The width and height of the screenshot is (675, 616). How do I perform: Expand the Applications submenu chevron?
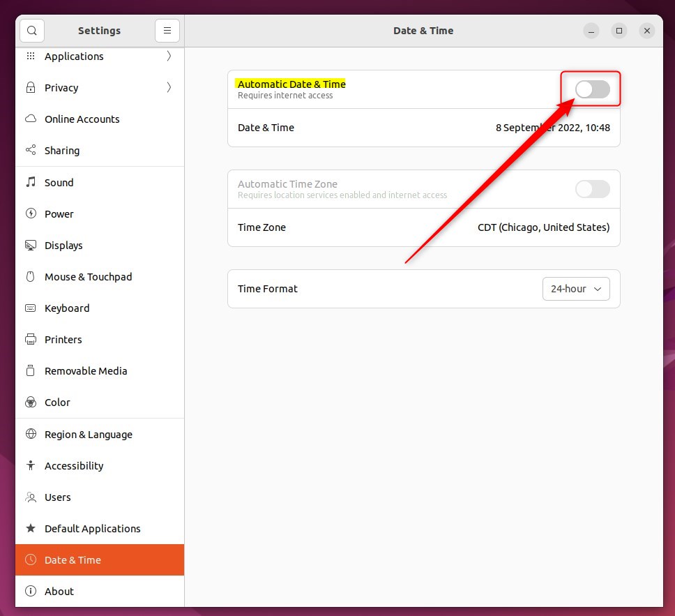pos(169,56)
